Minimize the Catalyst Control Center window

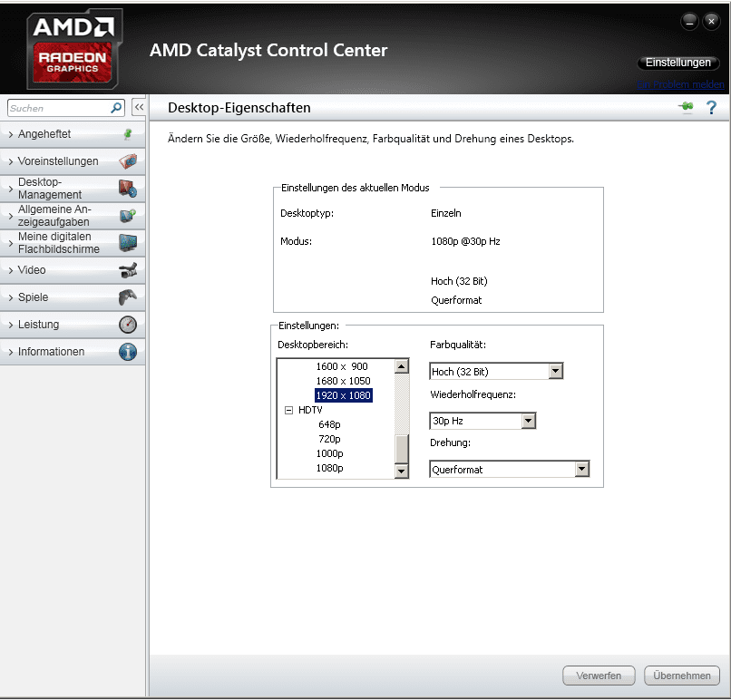click(x=689, y=21)
